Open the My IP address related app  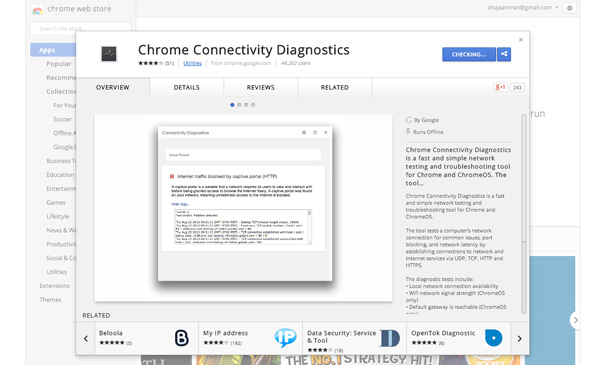[251, 338]
